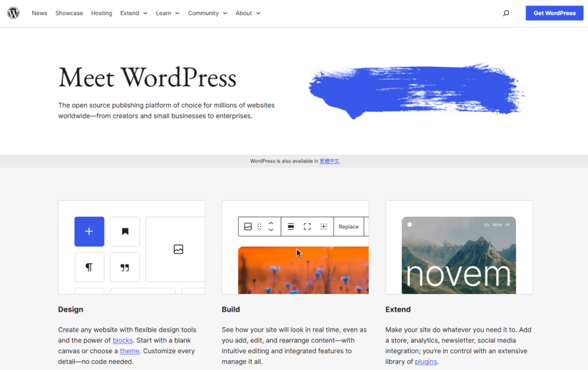Viewport: 588px width, 370px height.
Task: Click the image icon in the block toolbar
Action: 248,226
